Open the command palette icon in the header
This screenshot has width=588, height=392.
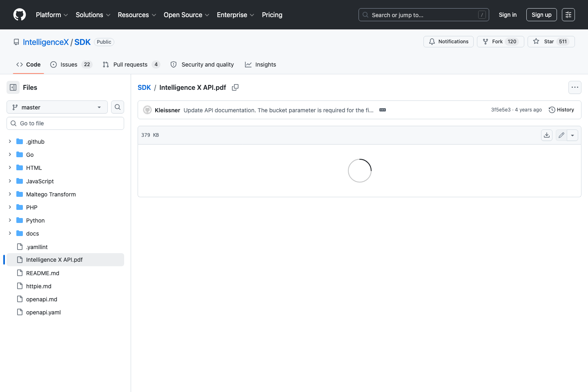point(568,15)
